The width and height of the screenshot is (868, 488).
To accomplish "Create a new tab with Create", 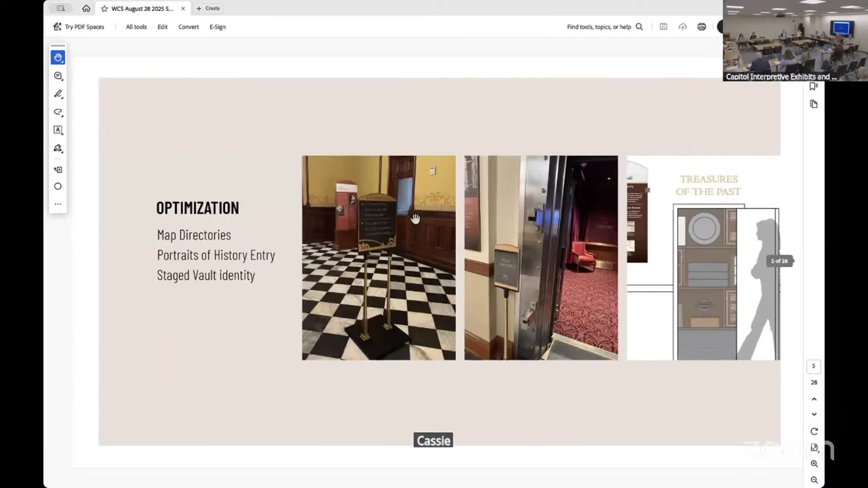I will (x=208, y=8).
